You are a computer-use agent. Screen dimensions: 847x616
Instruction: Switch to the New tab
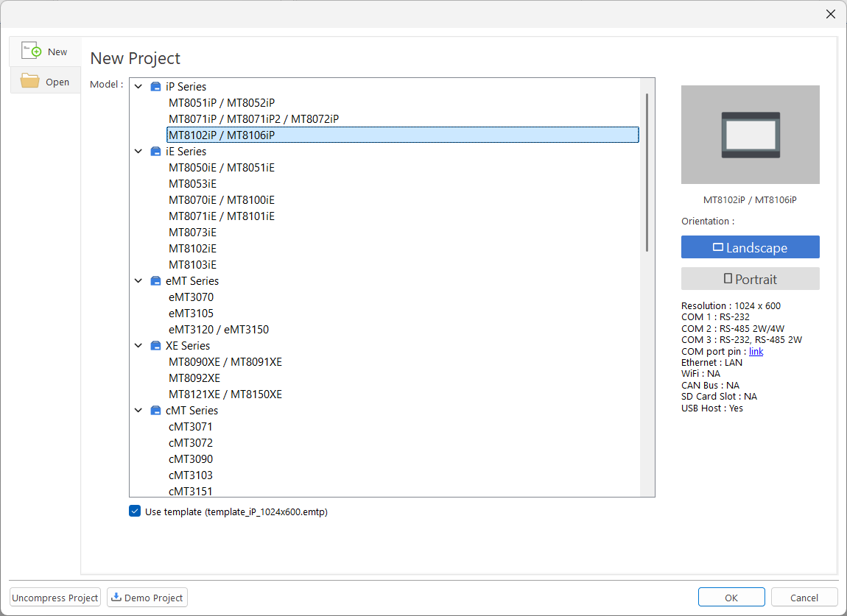[x=46, y=52]
